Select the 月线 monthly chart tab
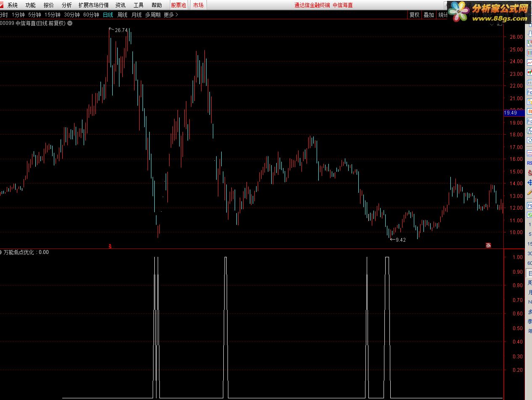The image size is (532, 400). (137, 15)
